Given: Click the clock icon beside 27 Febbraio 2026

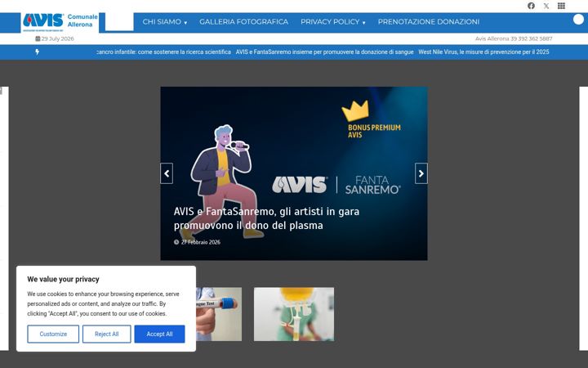Looking at the screenshot, I should [x=176, y=242].
